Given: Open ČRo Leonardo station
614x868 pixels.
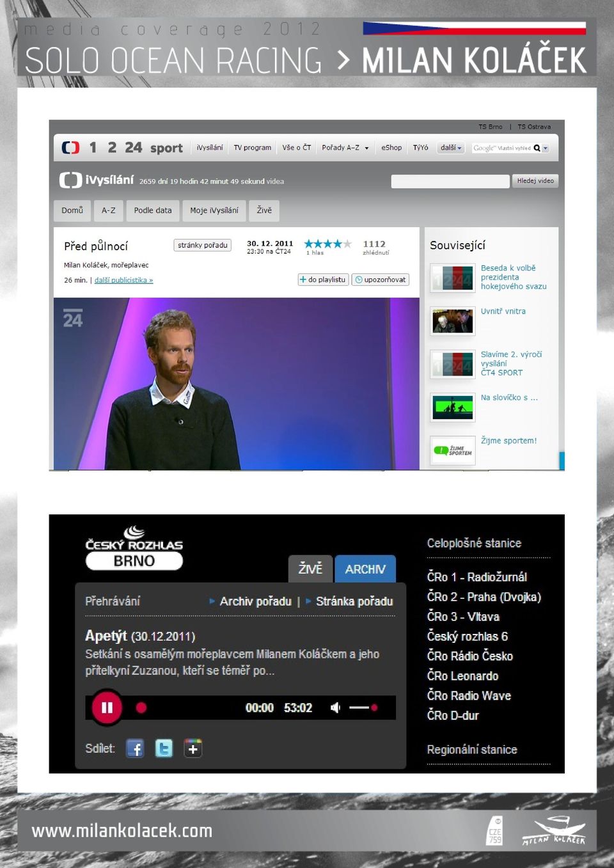Looking at the screenshot, I should (x=462, y=676).
